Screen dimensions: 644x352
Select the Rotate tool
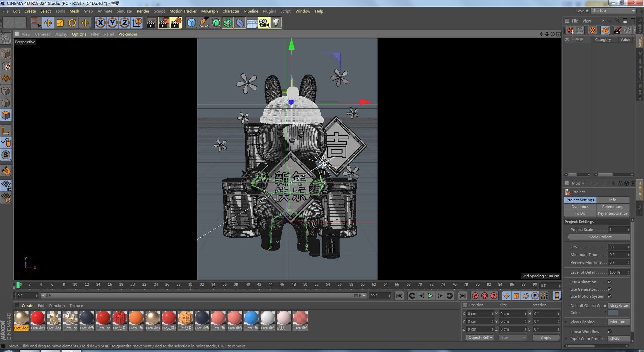(x=72, y=23)
